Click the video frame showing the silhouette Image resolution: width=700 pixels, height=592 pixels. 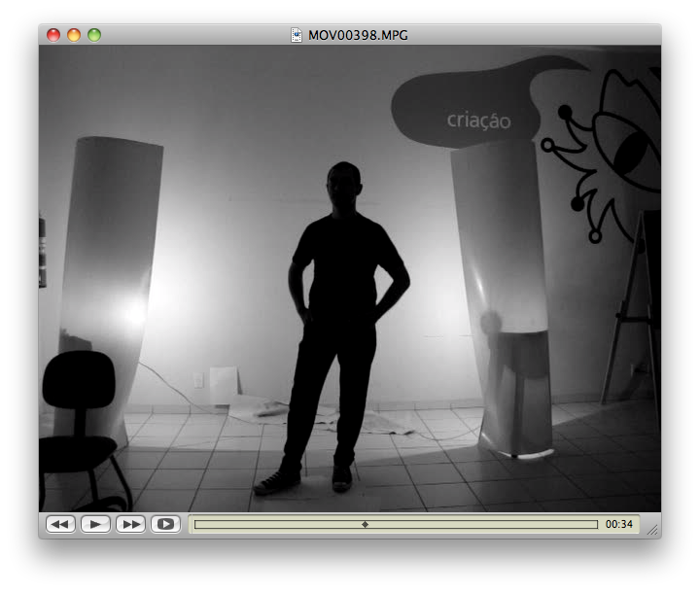coord(350,278)
